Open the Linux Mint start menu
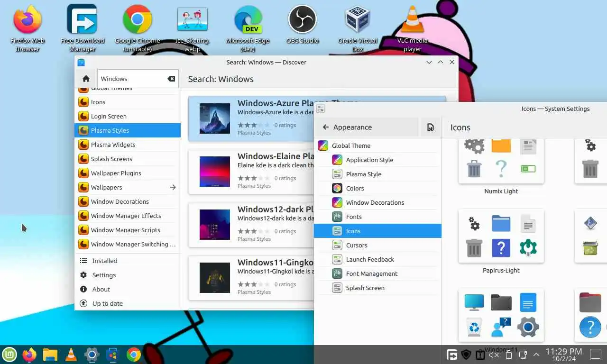The width and height of the screenshot is (607, 364). pyautogui.click(x=9, y=354)
